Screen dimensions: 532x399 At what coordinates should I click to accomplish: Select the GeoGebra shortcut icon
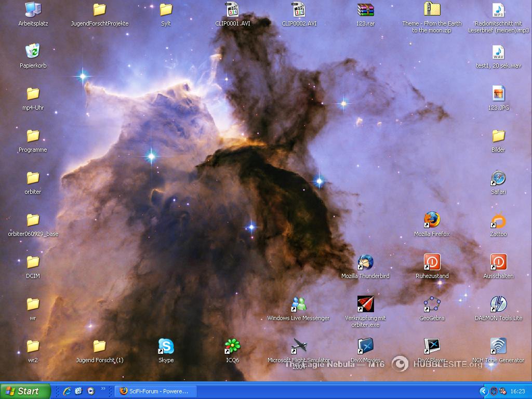tap(432, 304)
